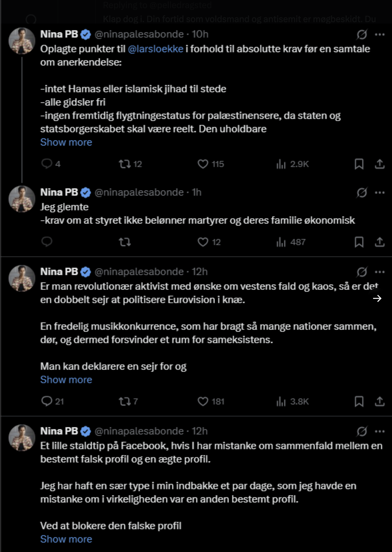Screen dimensions: 392x552
Task: Open more options on 'Jeg glemte' tweet
Action: pos(380,193)
